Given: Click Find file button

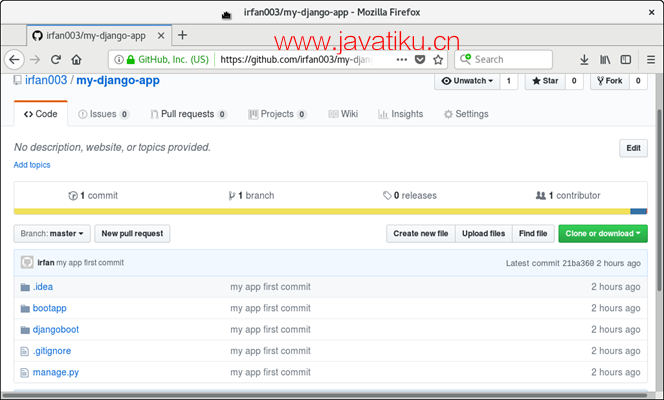Looking at the screenshot, I should pyautogui.click(x=533, y=234).
